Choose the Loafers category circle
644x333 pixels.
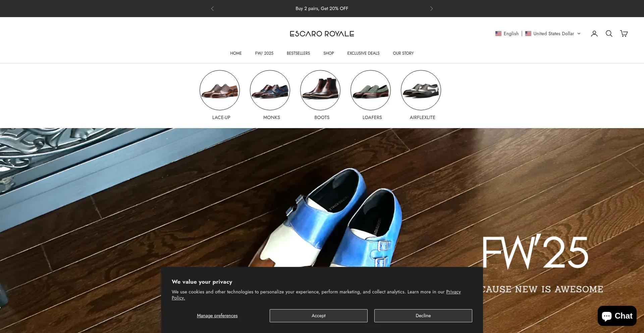click(x=371, y=90)
